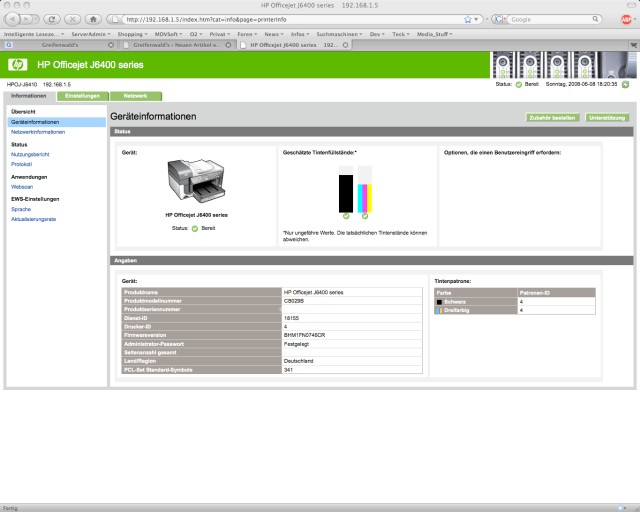Viewport: 640px width, 512px height.
Task: Open the Sprache settings link
Action: click(x=21, y=209)
